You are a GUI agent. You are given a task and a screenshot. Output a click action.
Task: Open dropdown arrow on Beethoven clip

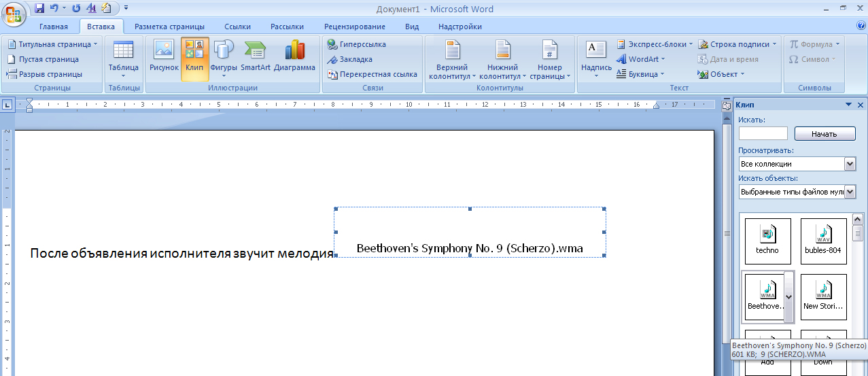pyautogui.click(x=788, y=297)
